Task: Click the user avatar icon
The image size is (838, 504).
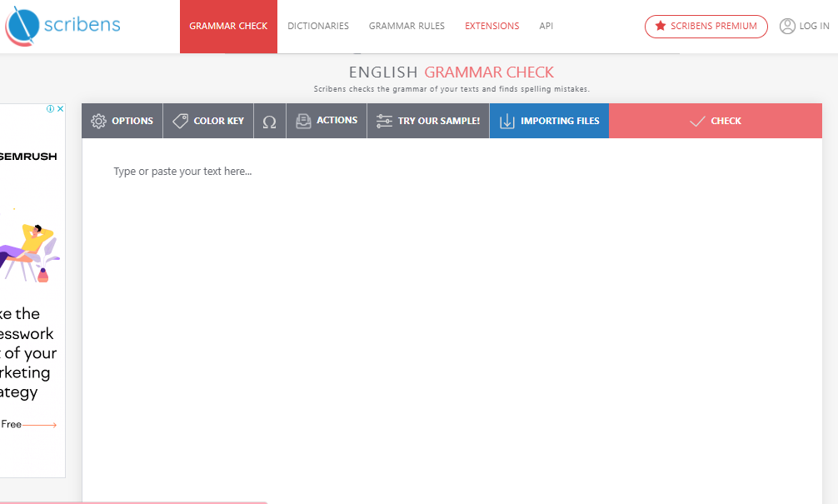Action: (787, 26)
